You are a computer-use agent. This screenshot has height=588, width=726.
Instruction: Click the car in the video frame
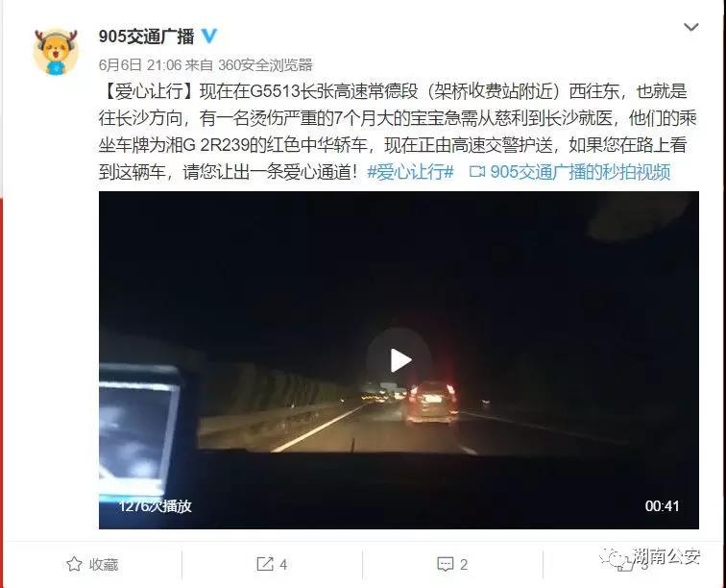(431, 403)
